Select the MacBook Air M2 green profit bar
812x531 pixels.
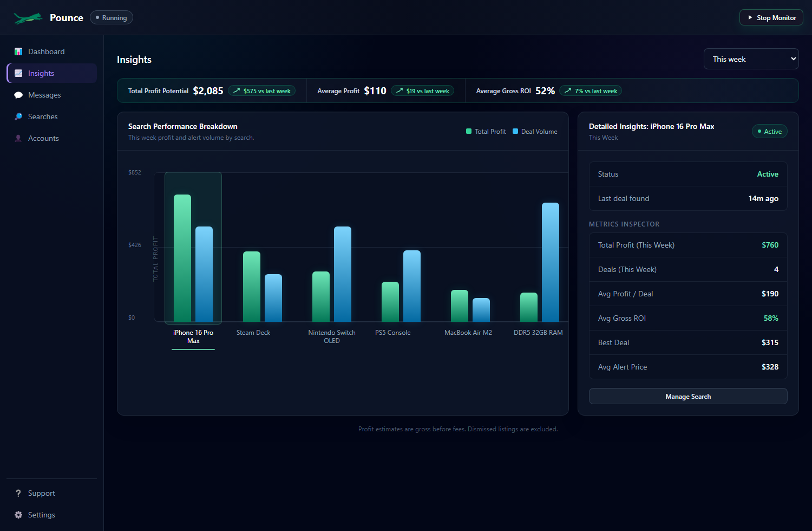coord(460,306)
